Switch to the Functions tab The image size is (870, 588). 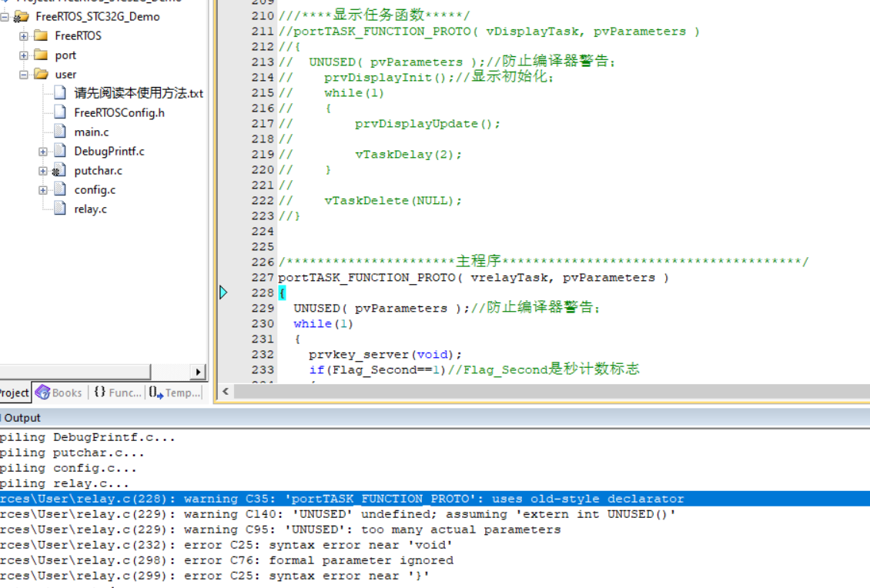click(x=118, y=393)
